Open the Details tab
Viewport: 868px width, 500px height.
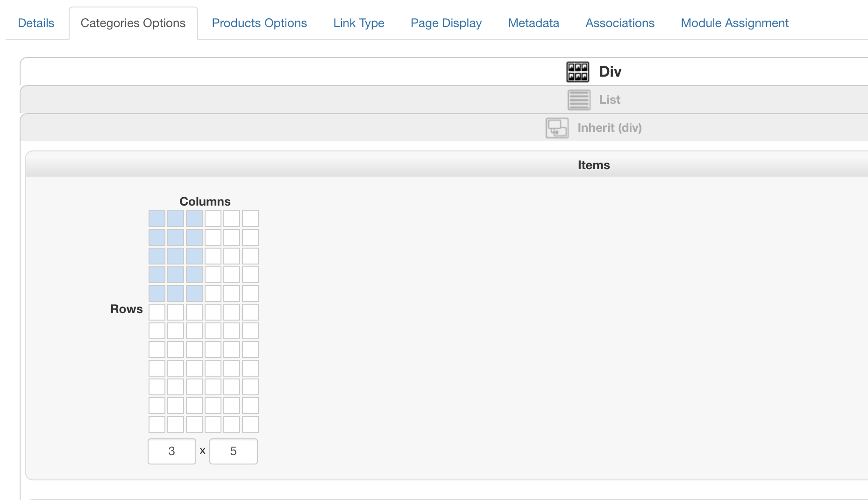click(x=36, y=23)
